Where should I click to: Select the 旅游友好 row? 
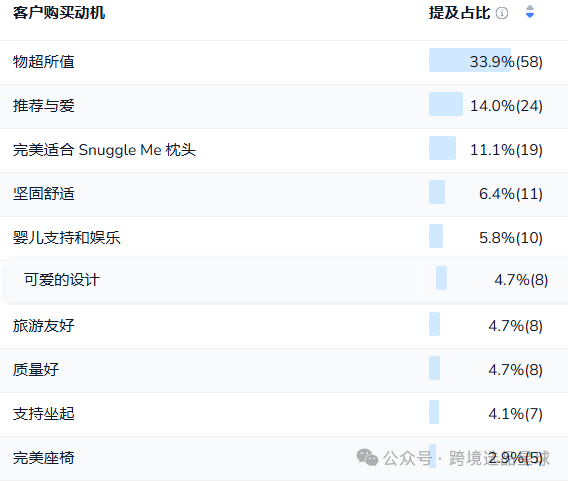[284, 326]
